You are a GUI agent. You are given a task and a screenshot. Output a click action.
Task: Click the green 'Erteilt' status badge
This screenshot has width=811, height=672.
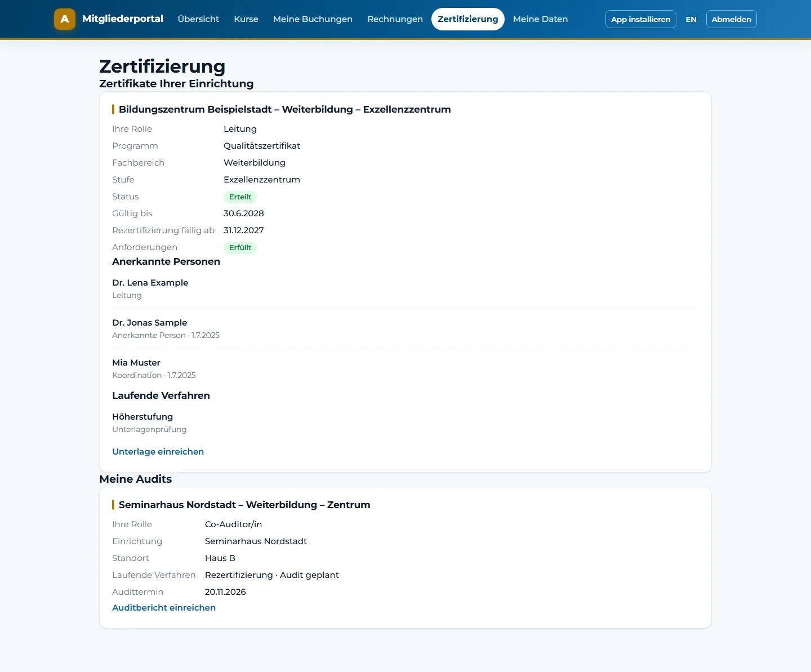[240, 197]
